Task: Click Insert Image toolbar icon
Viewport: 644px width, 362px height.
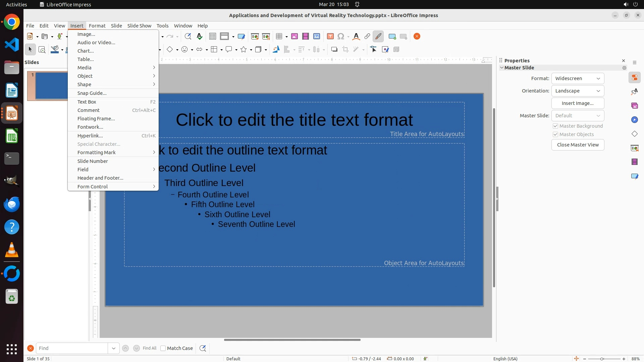Action: (294, 37)
